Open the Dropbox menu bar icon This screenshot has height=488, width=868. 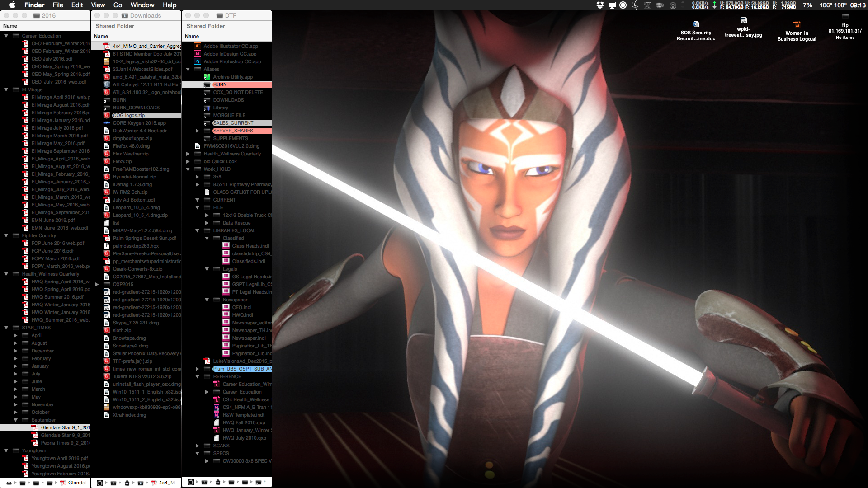[600, 5]
